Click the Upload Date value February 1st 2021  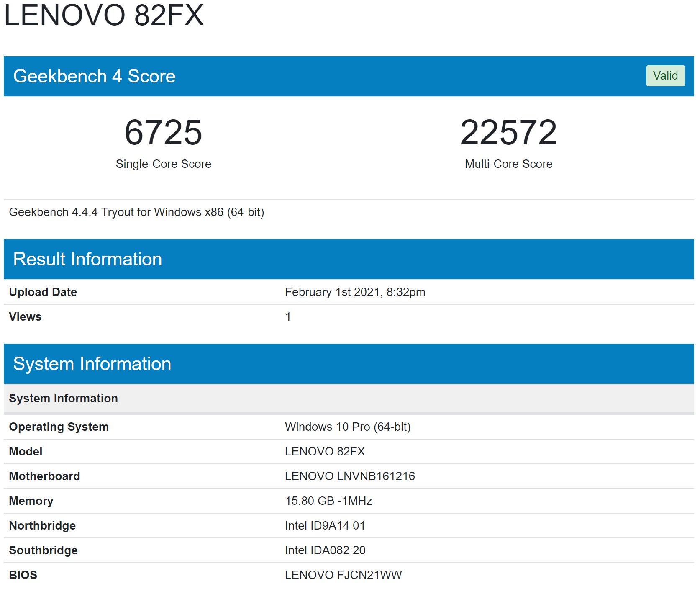click(x=355, y=292)
